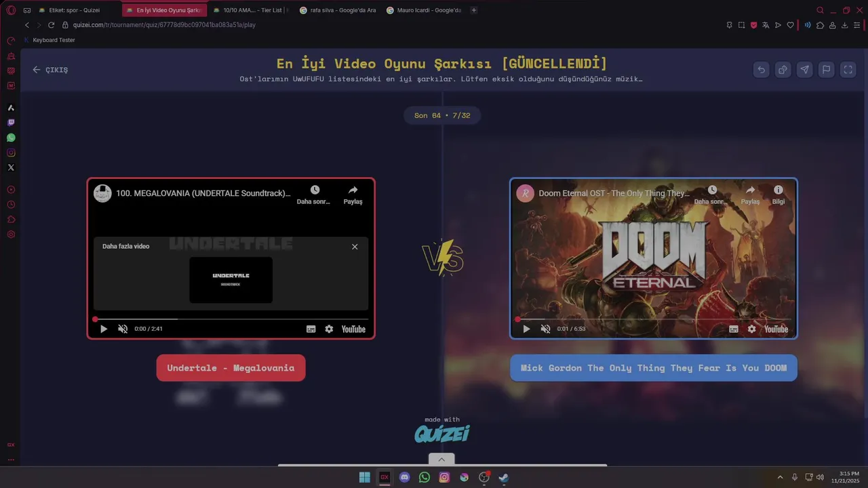Play the Doom Eternal video

[x=526, y=329]
